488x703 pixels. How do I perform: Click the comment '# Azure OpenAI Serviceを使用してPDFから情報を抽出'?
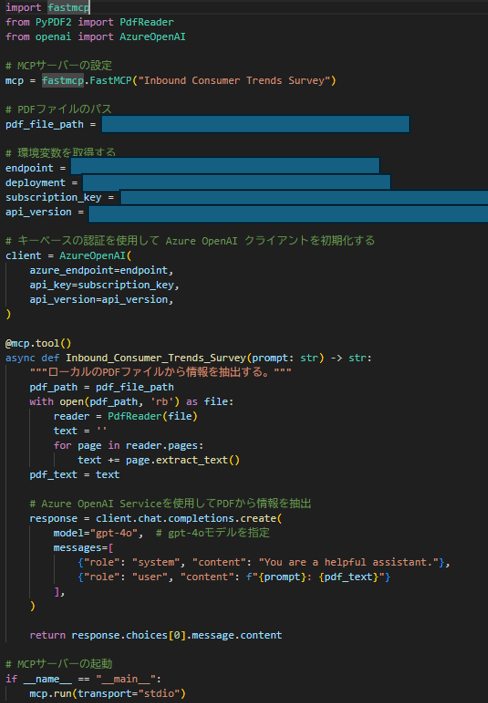(170, 504)
